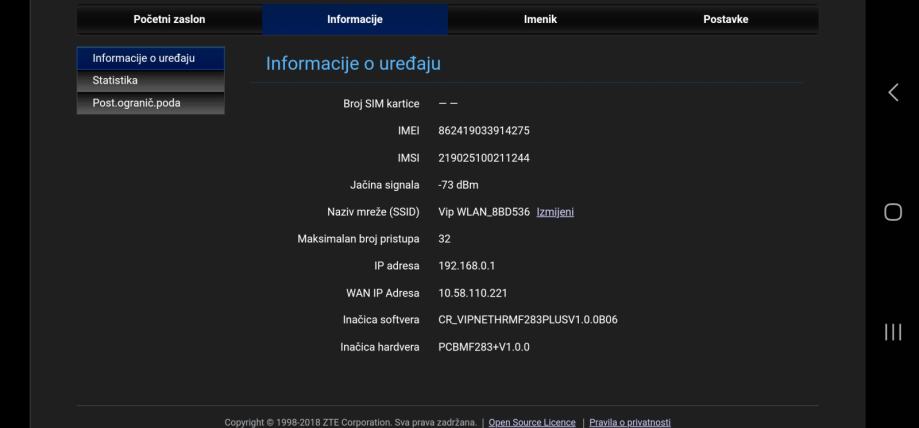
Task: Go to the Postavke tab
Action: (726, 19)
